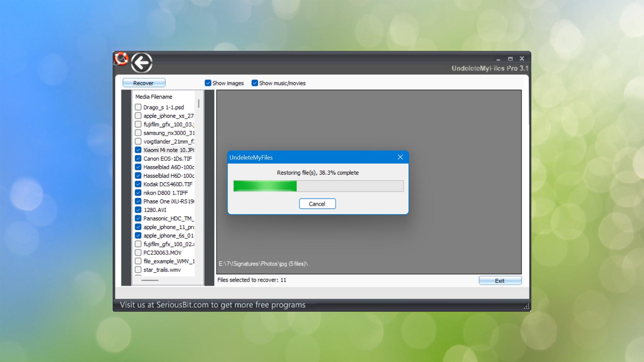Check the fujifilm_gfx_100_02 file
644x362 pixels.
138,244
